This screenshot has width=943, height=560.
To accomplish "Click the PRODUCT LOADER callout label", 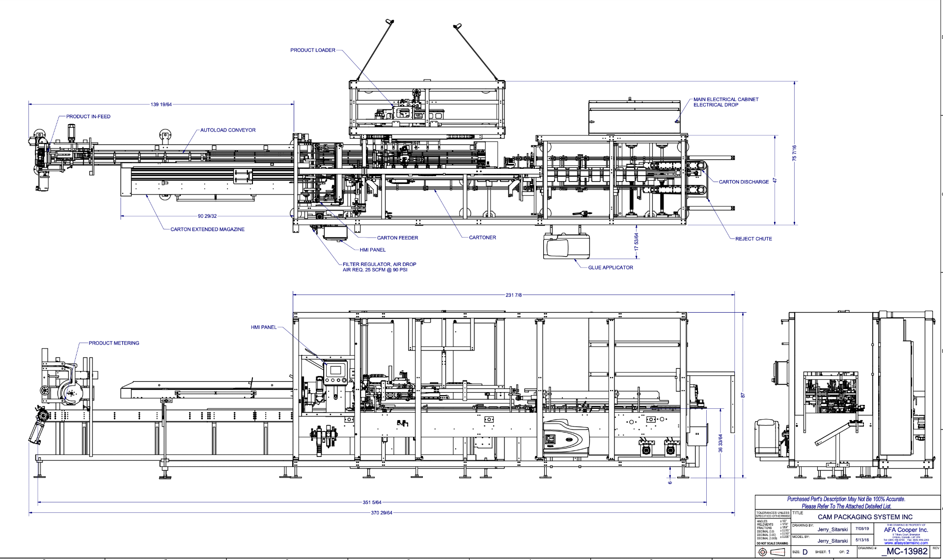I will pyautogui.click(x=313, y=50).
